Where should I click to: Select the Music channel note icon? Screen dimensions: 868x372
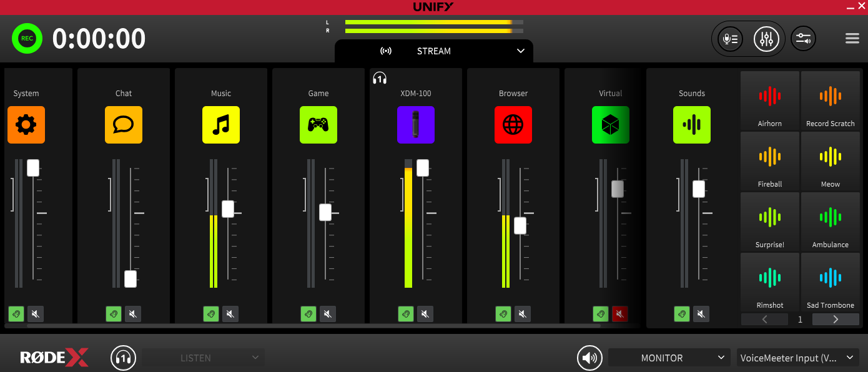coord(221,125)
